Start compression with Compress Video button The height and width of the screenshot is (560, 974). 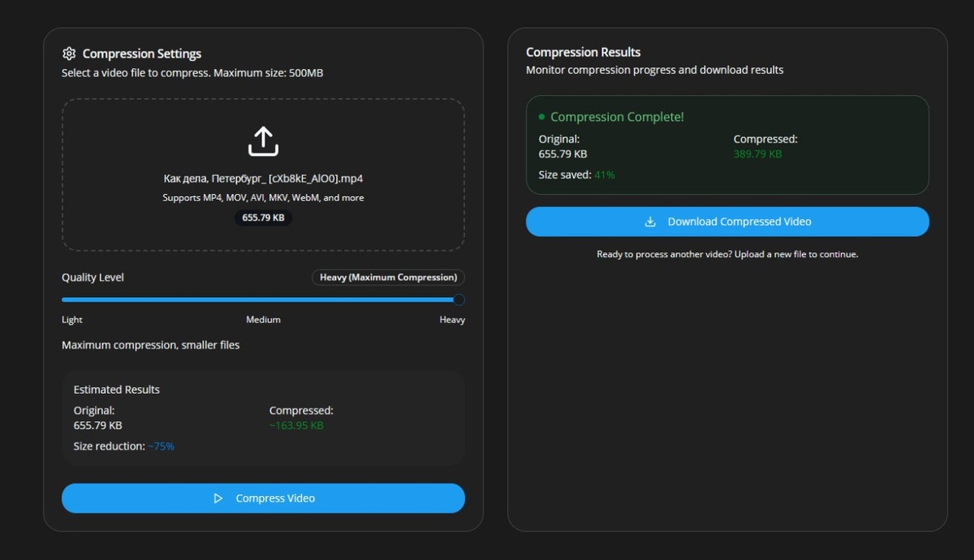(x=263, y=498)
